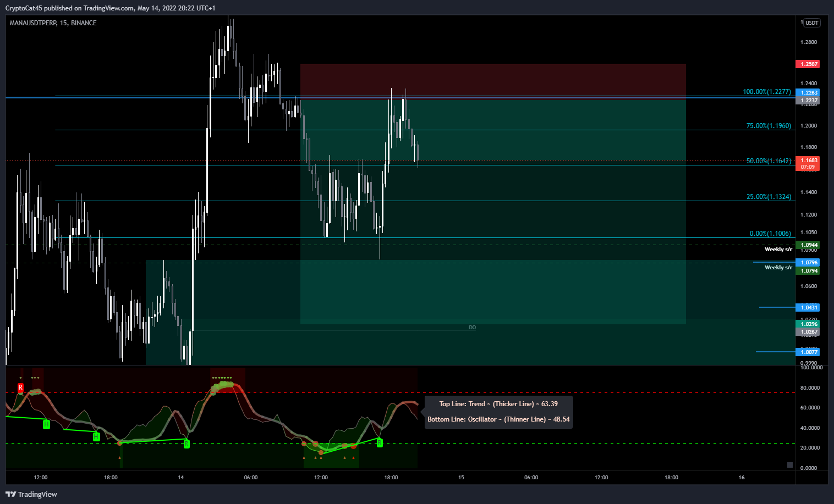Select the gray 1.2237 price label
This screenshot has height=504, width=834.
808,101
